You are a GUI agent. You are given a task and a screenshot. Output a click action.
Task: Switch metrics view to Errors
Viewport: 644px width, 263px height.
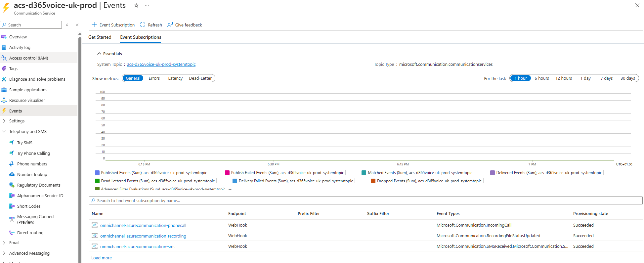tap(154, 78)
